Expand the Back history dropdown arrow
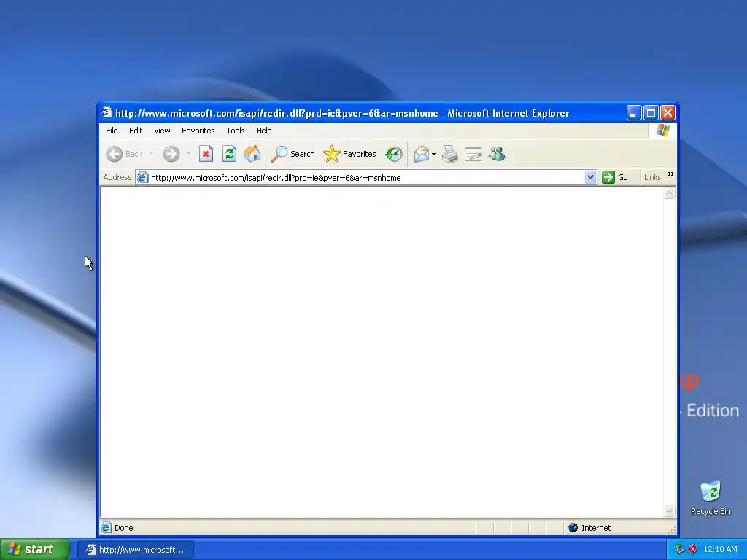This screenshot has height=560, width=747. tap(151, 154)
